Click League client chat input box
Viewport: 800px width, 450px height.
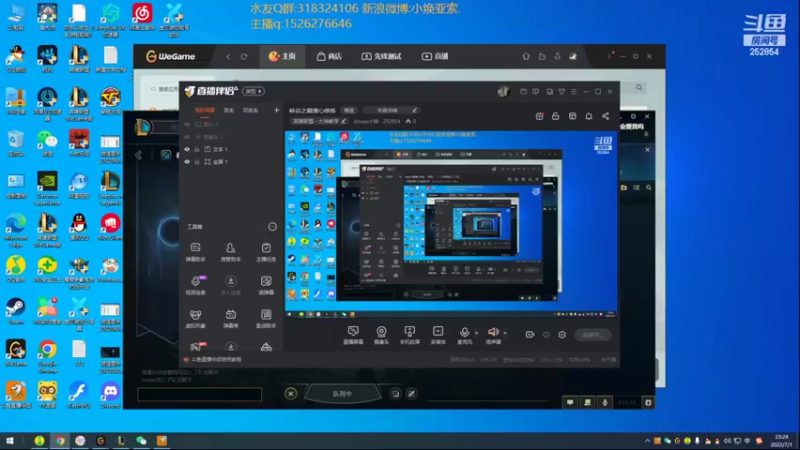coord(199,394)
